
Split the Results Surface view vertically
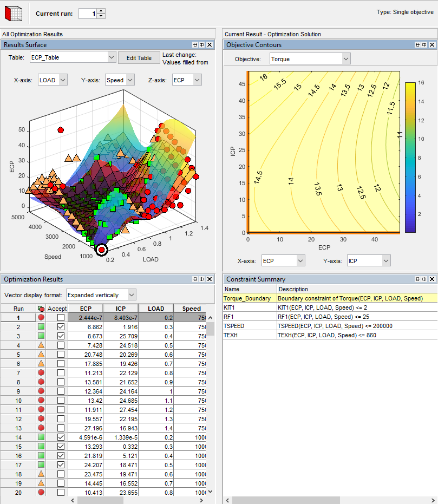(x=201, y=44)
